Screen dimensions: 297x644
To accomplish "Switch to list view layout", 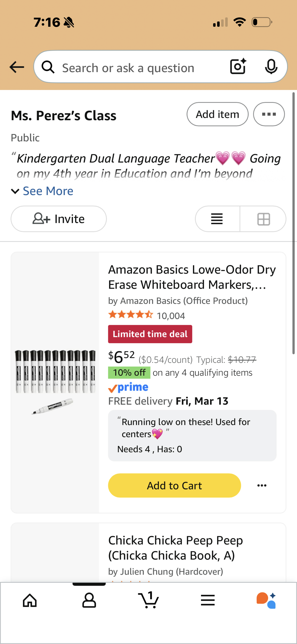I will (217, 219).
